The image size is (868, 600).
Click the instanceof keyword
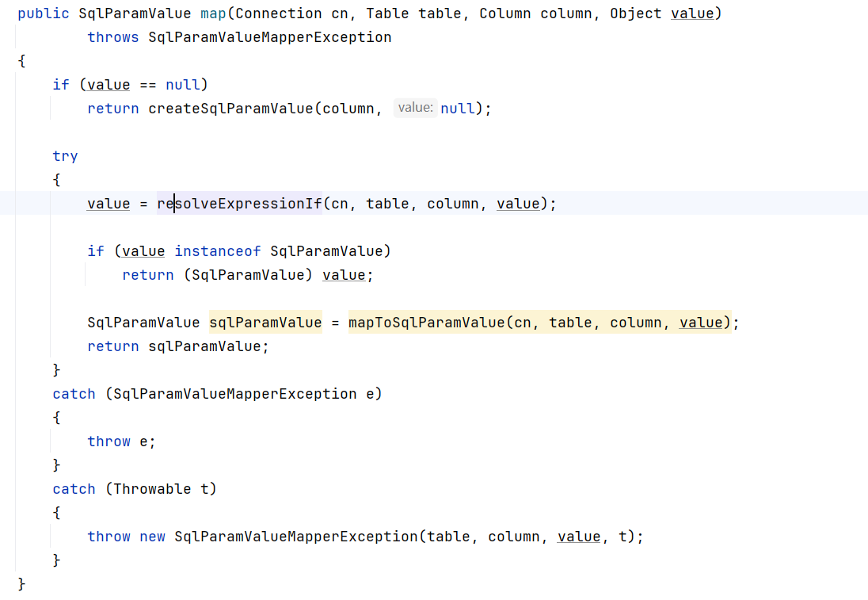coord(218,251)
